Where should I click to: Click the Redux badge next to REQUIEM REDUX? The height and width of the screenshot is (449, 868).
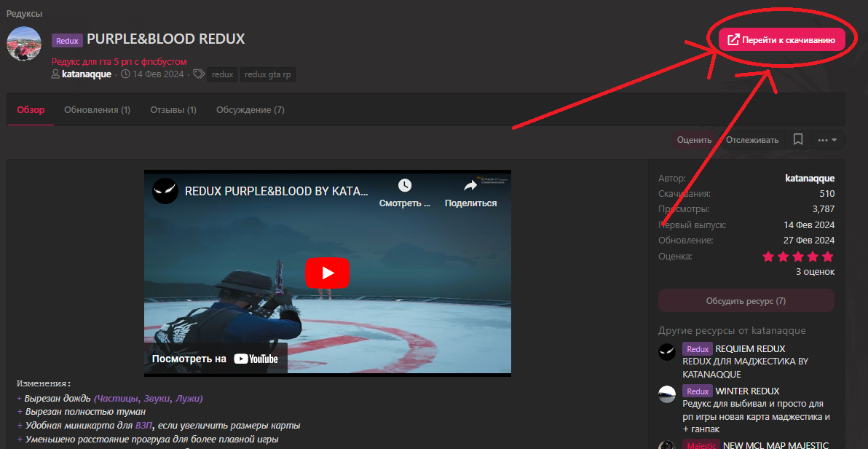click(x=698, y=349)
